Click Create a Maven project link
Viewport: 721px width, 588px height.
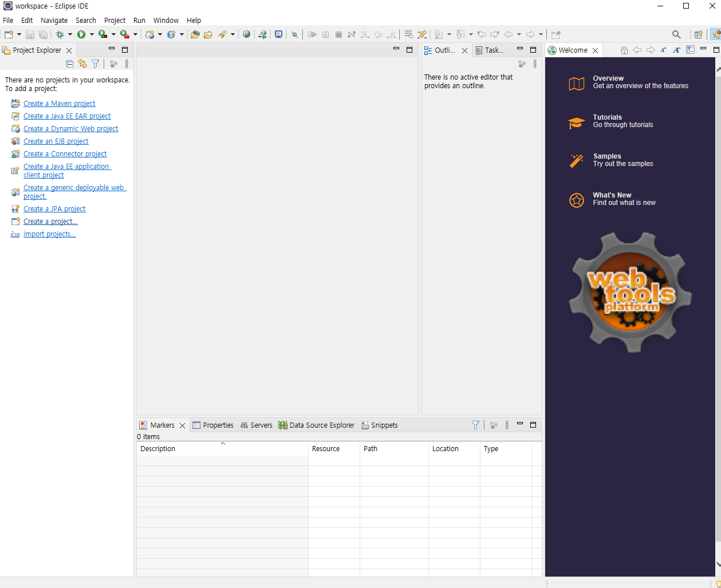(x=60, y=104)
